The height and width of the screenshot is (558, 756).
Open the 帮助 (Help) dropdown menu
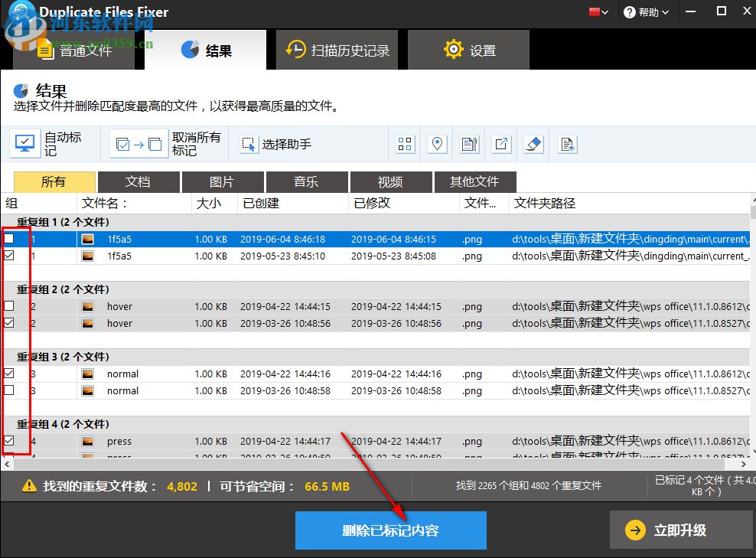pyautogui.click(x=647, y=11)
